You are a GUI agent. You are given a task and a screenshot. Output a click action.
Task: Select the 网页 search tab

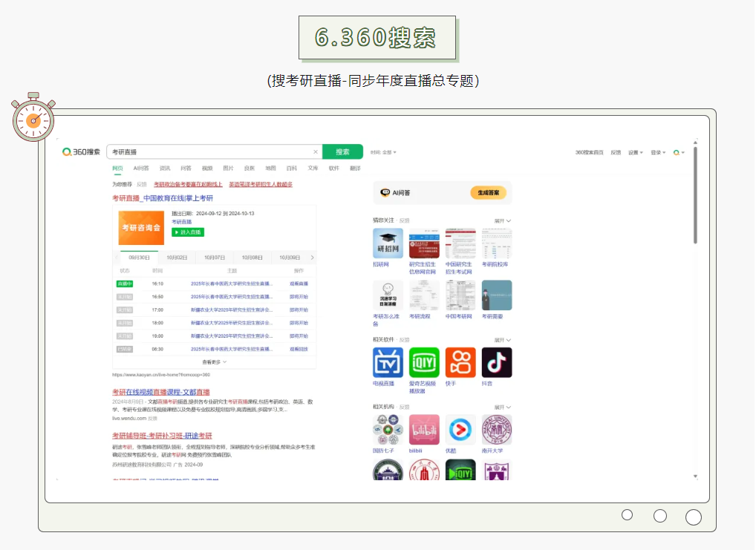click(117, 168)
